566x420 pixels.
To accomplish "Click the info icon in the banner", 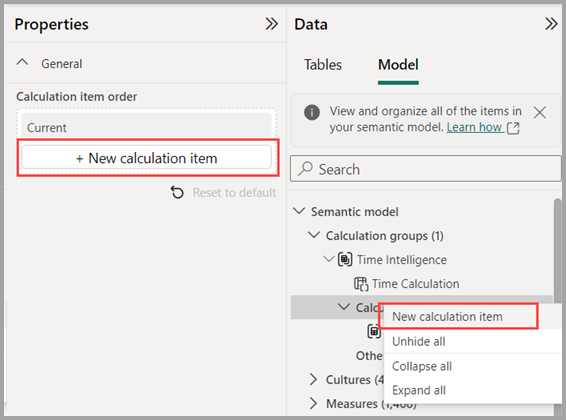I will coord(312,112).
